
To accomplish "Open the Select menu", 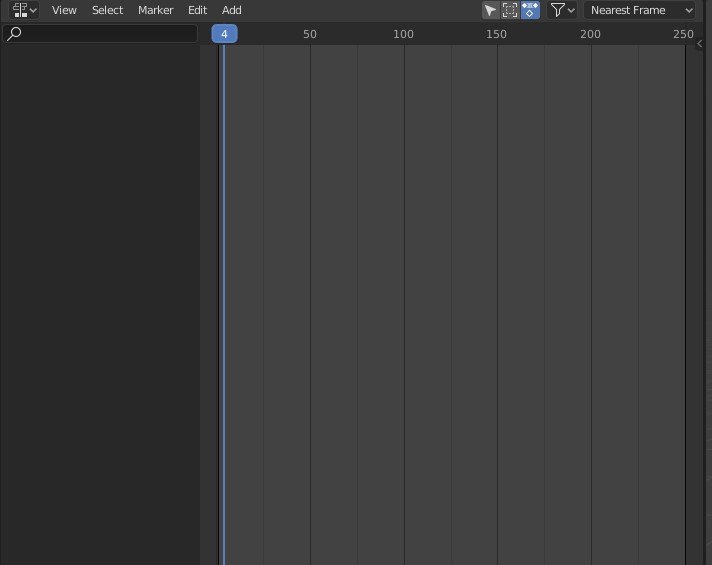I will point(107,10).
